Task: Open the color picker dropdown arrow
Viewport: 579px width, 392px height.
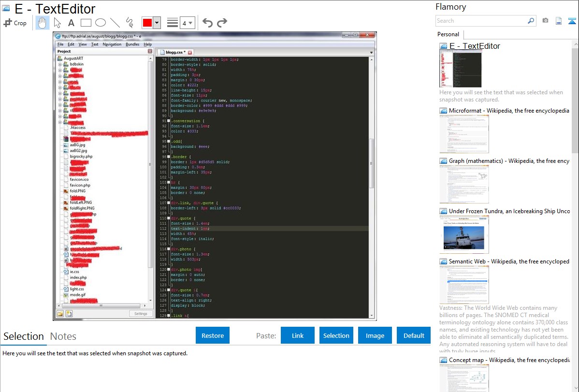Action: pyautogui.click(x=157, y=23)
